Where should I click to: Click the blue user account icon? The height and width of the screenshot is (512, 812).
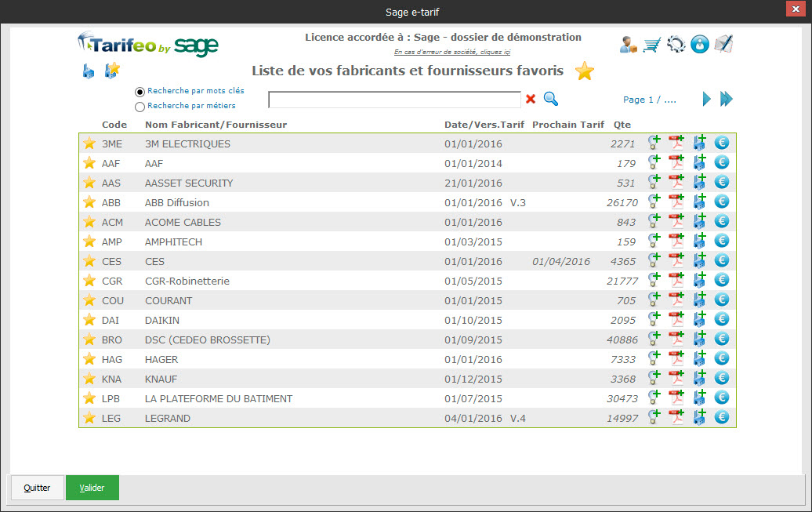click(x=700, y=45)
